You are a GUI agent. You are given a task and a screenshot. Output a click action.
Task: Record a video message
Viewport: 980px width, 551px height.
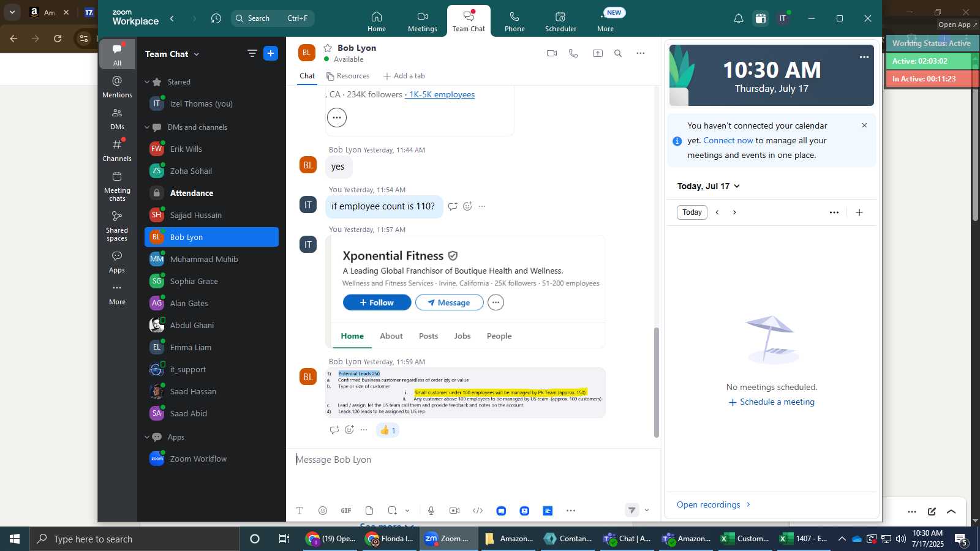454,511
